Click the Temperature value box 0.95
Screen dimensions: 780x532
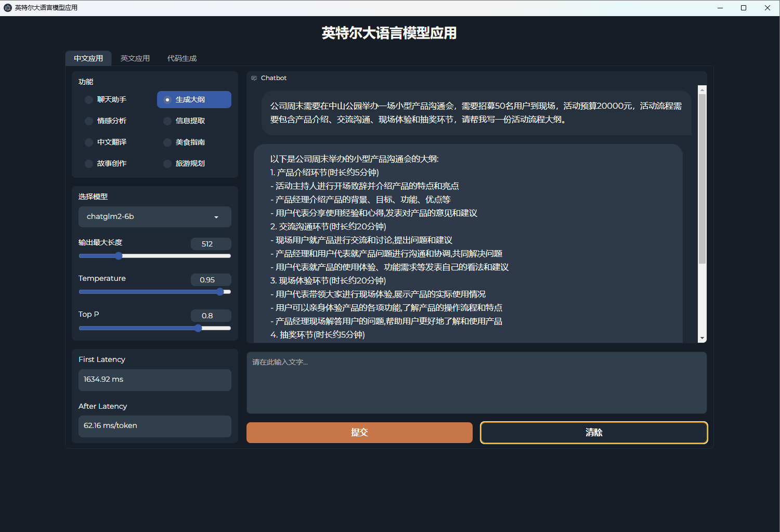click(211, 280)
